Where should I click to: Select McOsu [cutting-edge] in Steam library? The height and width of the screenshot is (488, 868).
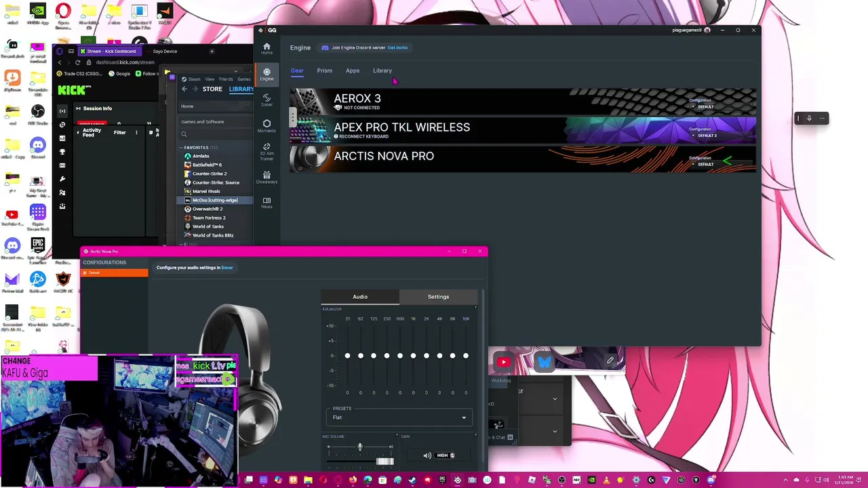click(215, 200)
